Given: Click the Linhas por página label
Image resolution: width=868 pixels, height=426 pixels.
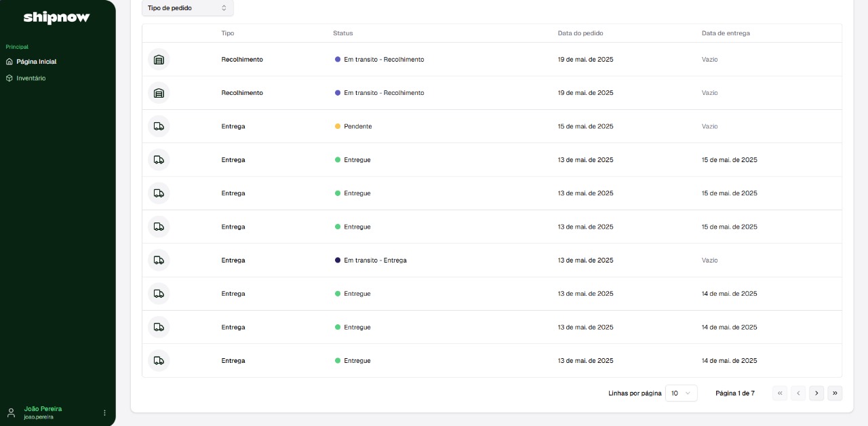Looking at the screenshot, I should [x=635, y=393].
